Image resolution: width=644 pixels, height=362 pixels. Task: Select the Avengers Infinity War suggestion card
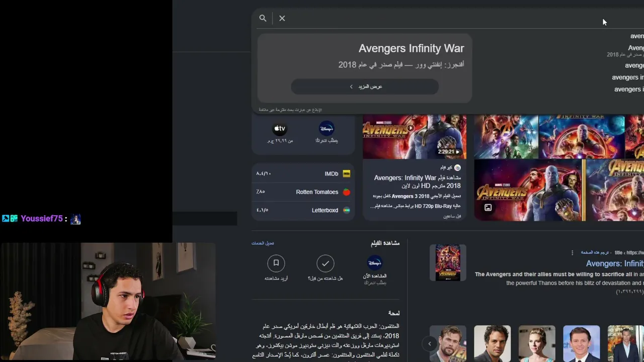pyautogui.click(x=365, y=68)
